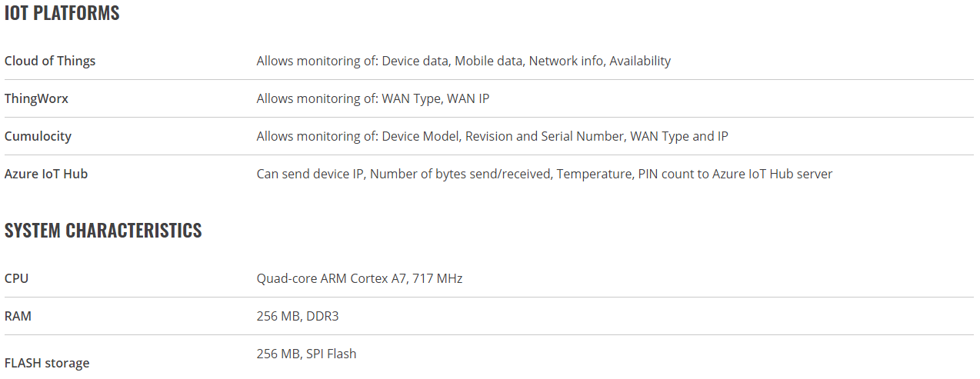Click the Quad-core ARM Cortex A7 value

pyautogui.click(x=359, y=278)
